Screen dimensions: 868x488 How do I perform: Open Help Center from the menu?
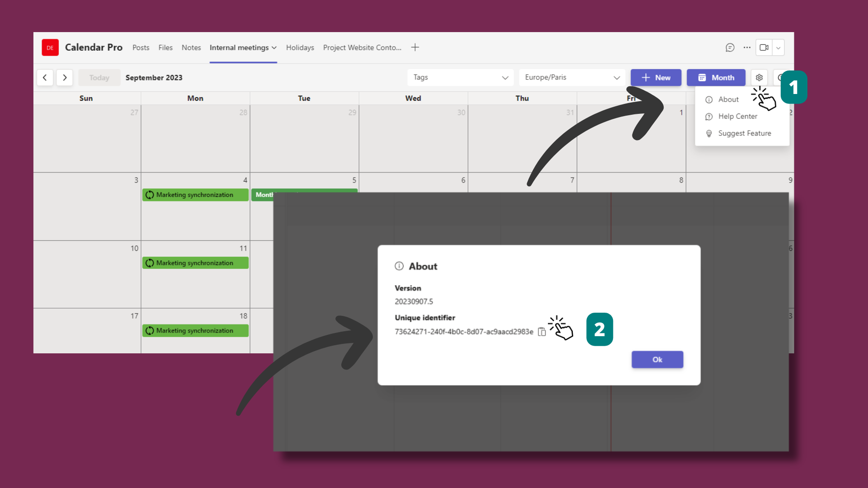737,117
